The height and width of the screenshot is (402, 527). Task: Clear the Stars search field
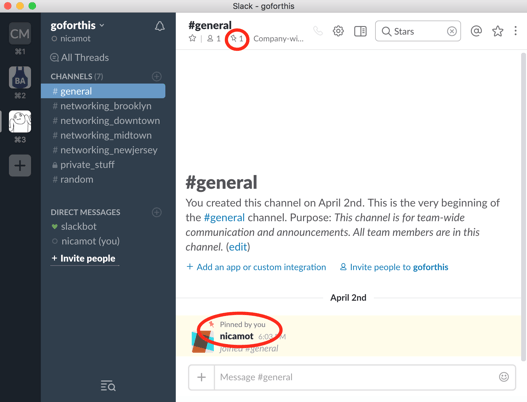coord(452,31)
